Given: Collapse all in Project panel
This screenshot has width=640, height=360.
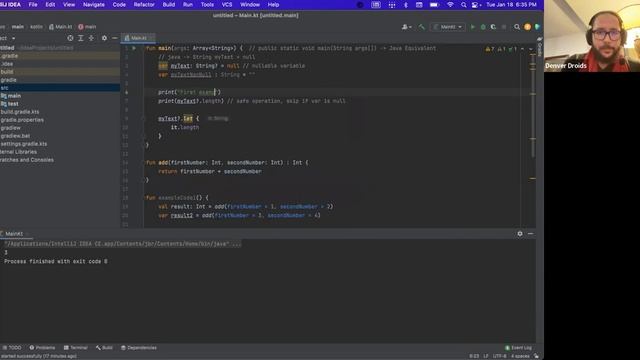Looking at the screenshot, I should click(x=91, y=38).
